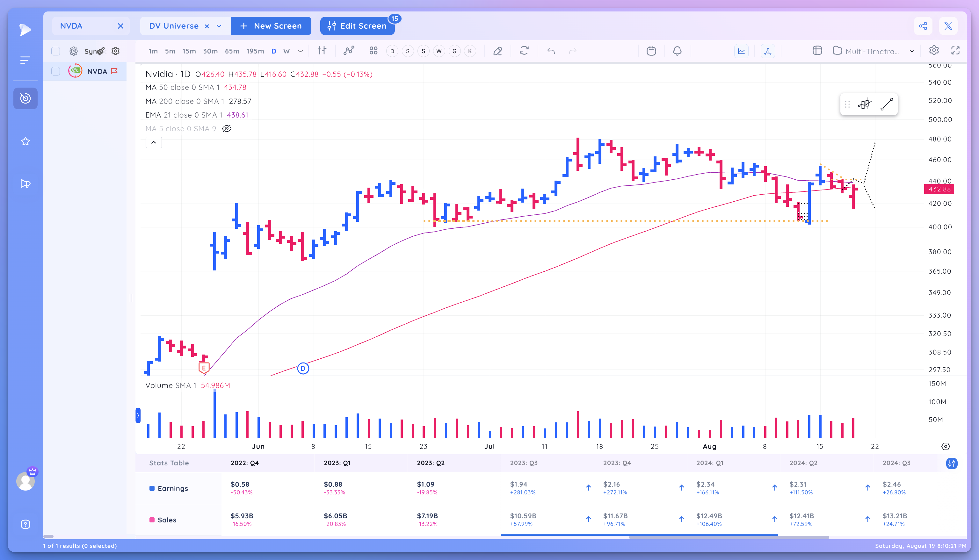The height and width of the screenshot is (560, 979).
Task: Click the watchlist panel divider handle
Action: [x=131, y=298]
